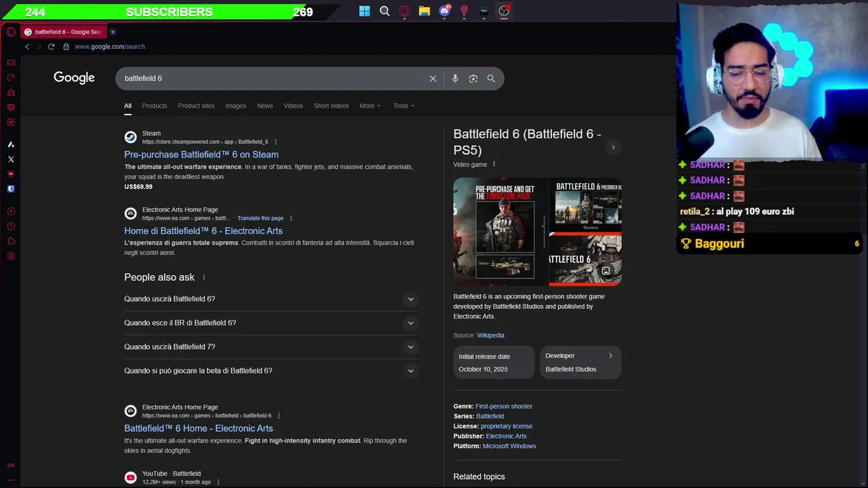Open GX Corner gamepad sidebar icon
This screenshot has height=488, width=868.
pos(11,62)
